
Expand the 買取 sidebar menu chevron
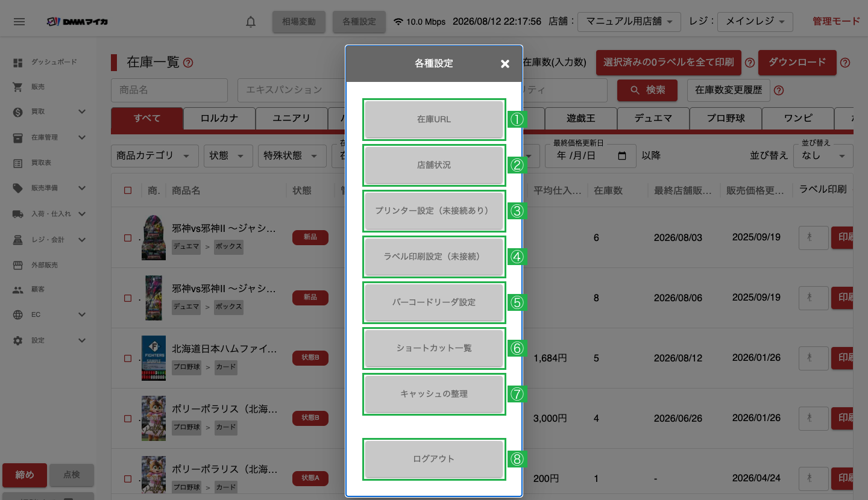[x=82, y=111]
